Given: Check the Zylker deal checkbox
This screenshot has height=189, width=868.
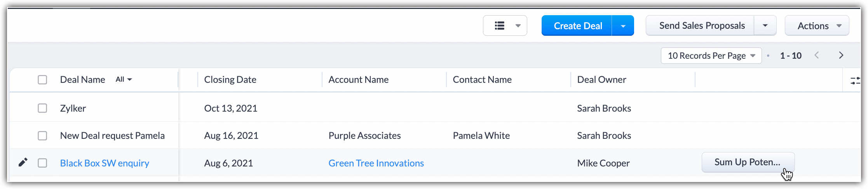Looking at the screenshot, I should [42, 108].
